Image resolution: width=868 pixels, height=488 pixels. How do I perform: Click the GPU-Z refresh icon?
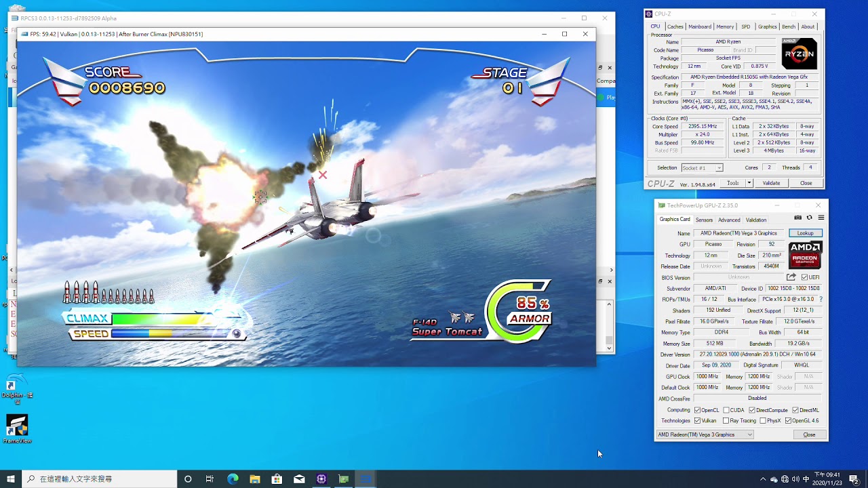pyautogui.click(x=809, y=218)
